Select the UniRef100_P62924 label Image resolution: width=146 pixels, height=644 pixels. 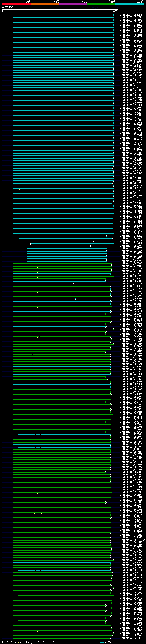[131, 364]
